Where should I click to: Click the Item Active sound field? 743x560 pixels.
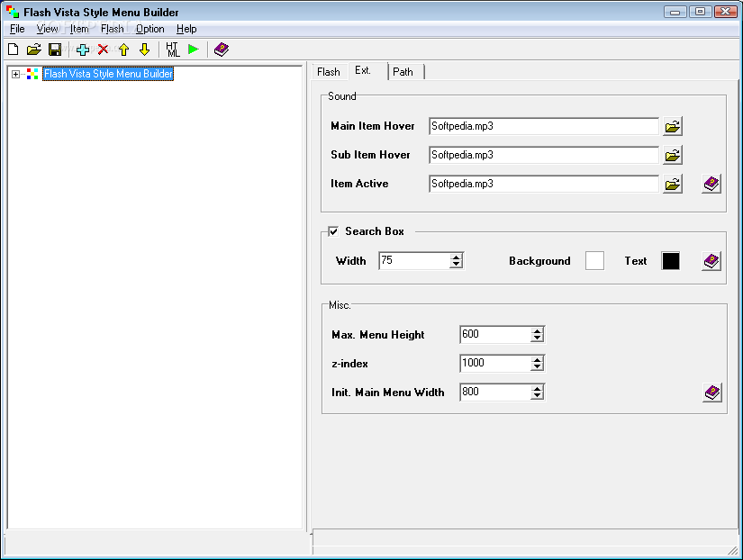coord(544,184)
